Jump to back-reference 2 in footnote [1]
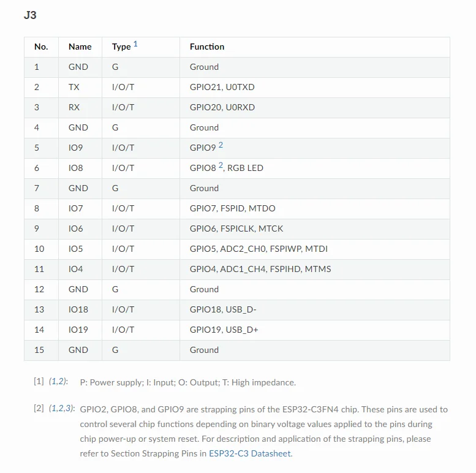Viewport: 476px width, 473px height. (x=61, y=382)
